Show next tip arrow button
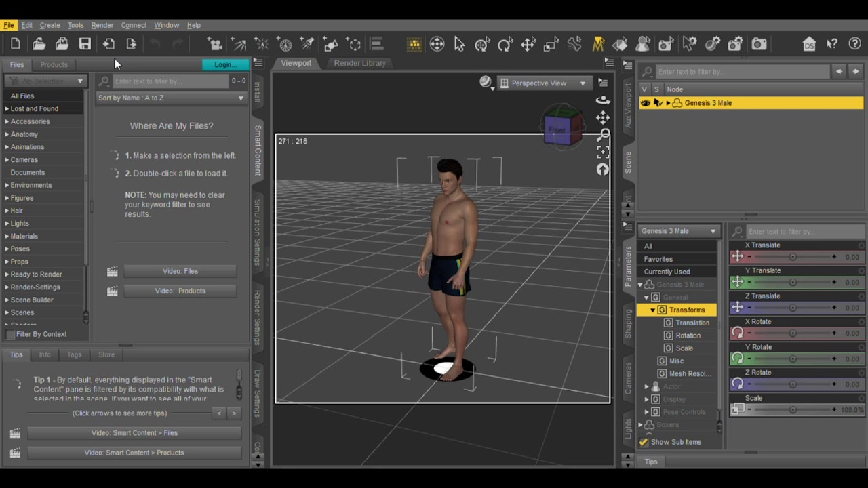This screenshot has width=868, height=488. coord(234,413)
